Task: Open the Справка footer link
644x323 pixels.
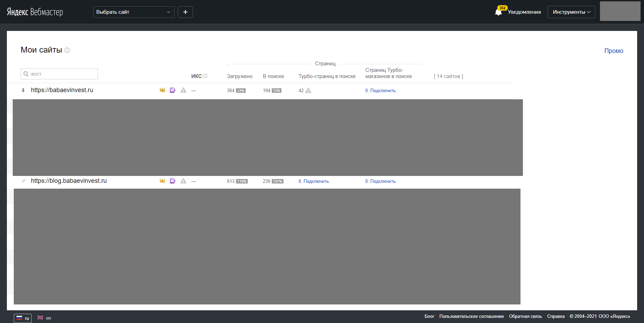Action: pos(556,316)
